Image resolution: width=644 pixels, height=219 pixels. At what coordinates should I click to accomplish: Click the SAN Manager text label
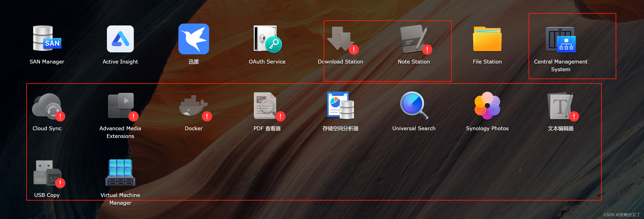(47, 62)
